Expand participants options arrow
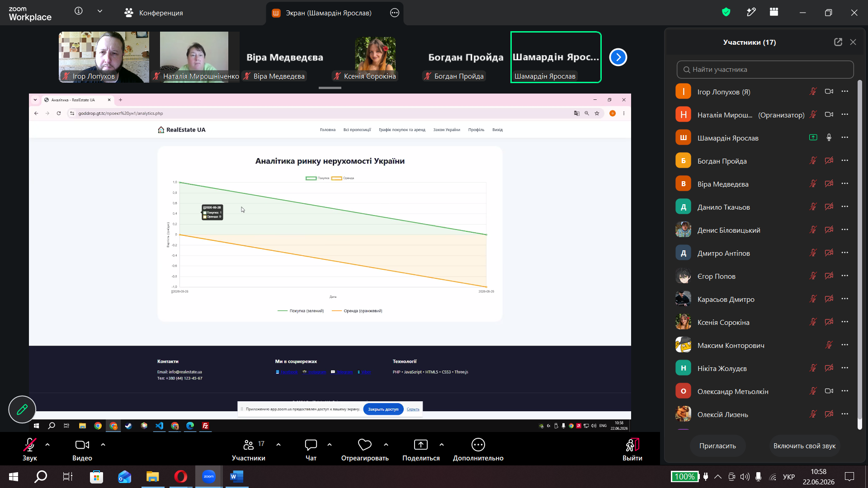868x488 pixels. point(278,445)
